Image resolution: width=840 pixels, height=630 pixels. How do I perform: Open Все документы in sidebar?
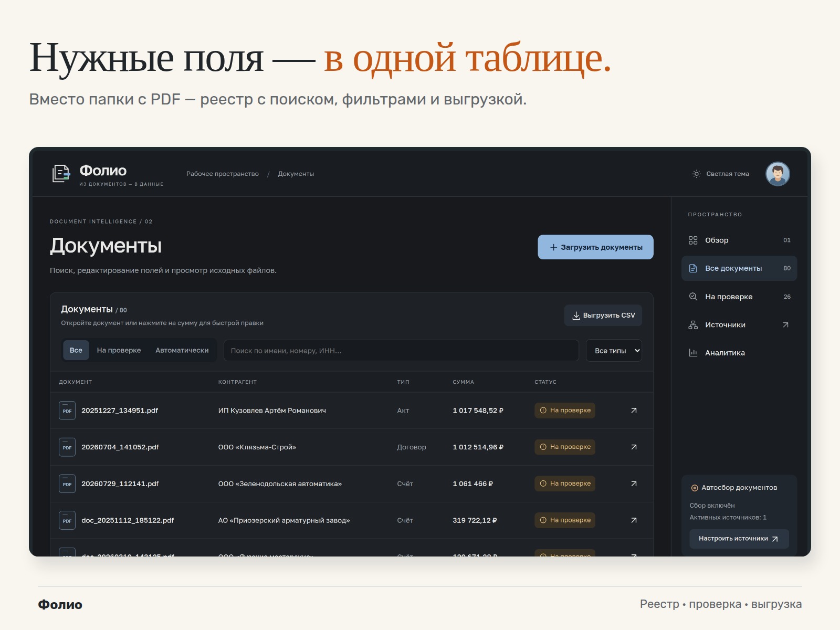739,268
